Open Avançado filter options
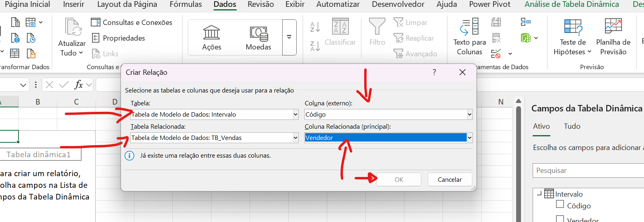The image size is (644, 222). [x=415, y=54]
